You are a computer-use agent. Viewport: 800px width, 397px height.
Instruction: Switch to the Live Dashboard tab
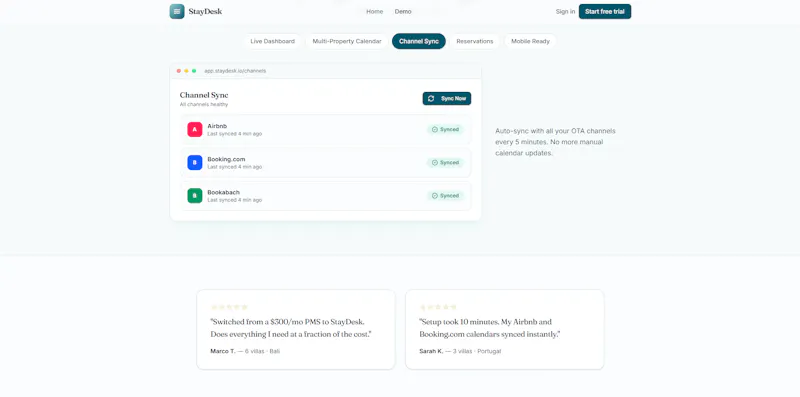(272, 41)
